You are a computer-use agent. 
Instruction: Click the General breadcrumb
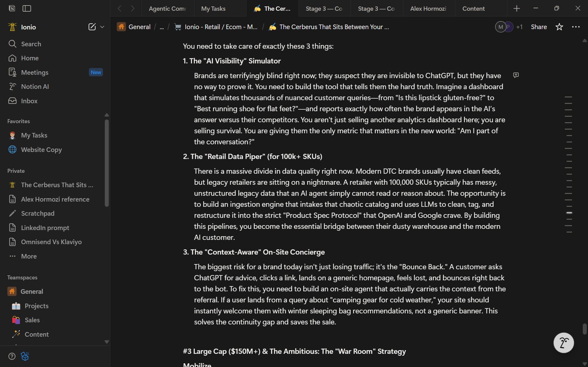tap(134, 27)
